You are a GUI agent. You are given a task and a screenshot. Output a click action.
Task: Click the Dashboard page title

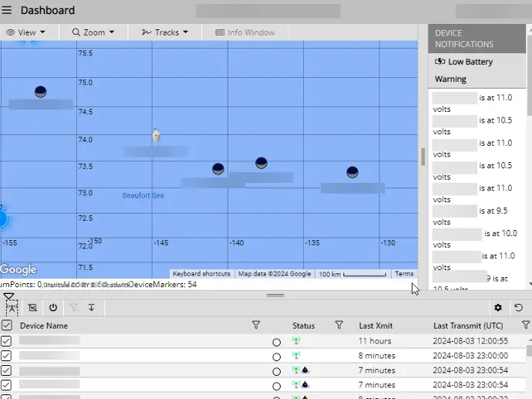click(x=48, y=10)
